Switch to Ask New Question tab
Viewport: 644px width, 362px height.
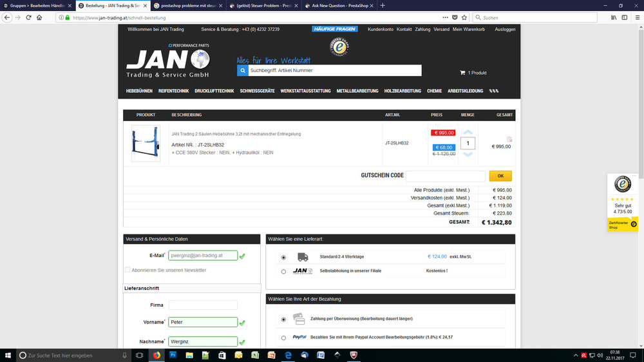[339, 6]
